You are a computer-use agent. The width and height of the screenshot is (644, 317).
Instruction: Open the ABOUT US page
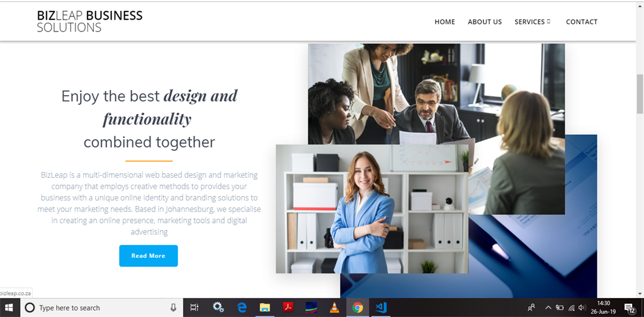pos(485,22)
